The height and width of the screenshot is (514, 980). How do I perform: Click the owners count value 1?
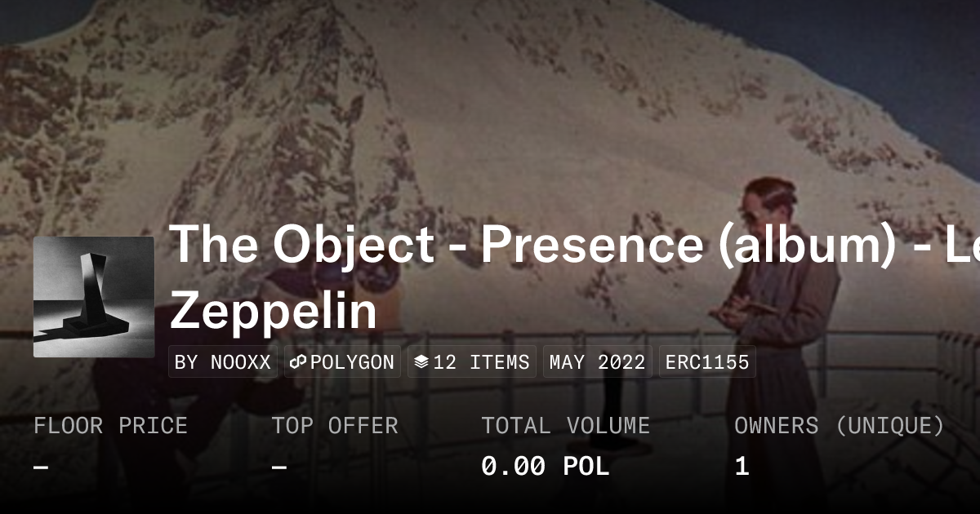click(x=742, y=467)
